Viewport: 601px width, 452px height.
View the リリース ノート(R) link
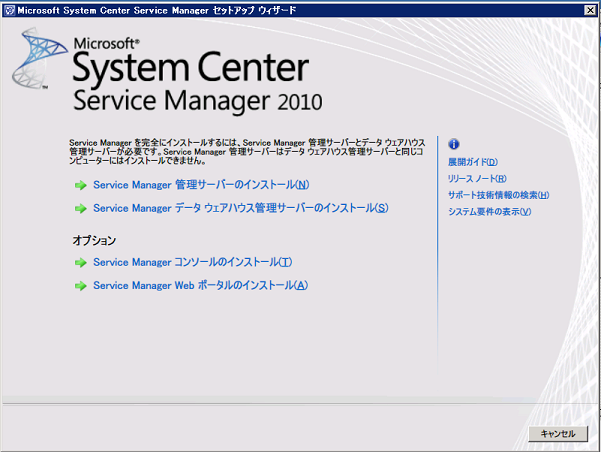point(477,179)
